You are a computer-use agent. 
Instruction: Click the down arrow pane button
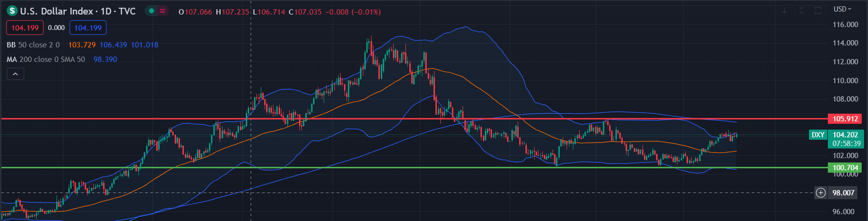785,10
